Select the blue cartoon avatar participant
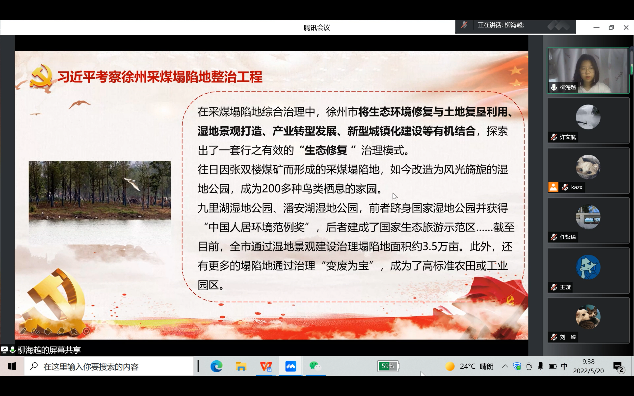Viewport: 634px width, 396px height. click(588, 270)
